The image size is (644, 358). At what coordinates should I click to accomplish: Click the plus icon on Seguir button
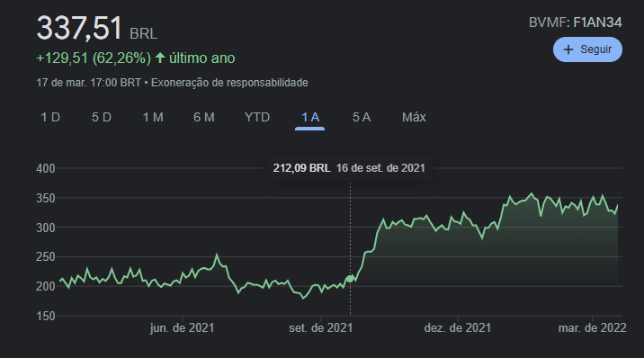[x=568, y=49]
